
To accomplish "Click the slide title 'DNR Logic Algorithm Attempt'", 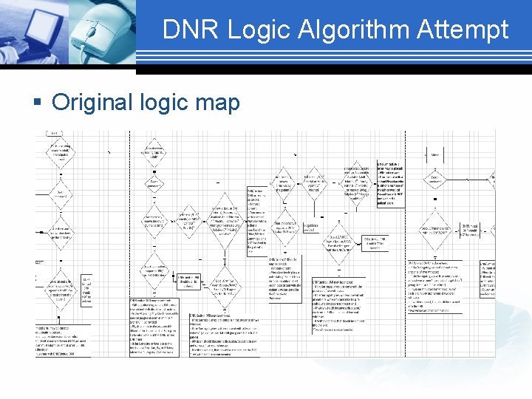I will (x=335, y=30).
